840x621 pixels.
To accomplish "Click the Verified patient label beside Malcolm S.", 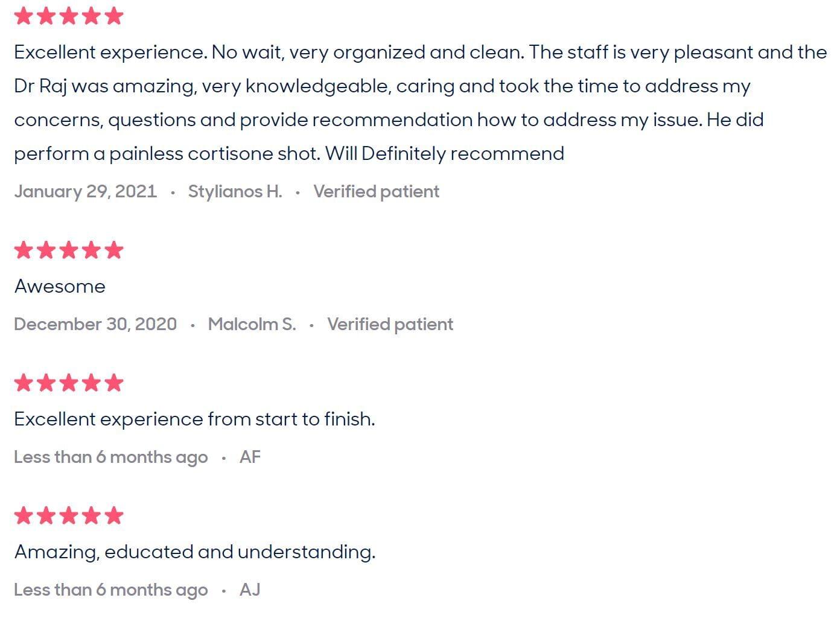I will click(390, 324).
